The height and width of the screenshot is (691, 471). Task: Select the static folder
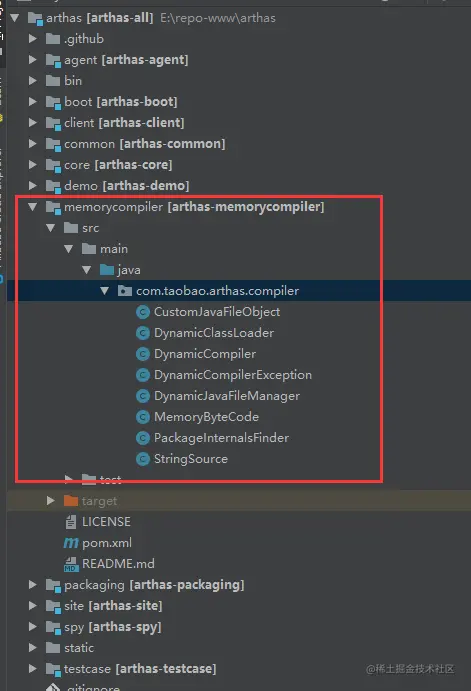point(79,648)
